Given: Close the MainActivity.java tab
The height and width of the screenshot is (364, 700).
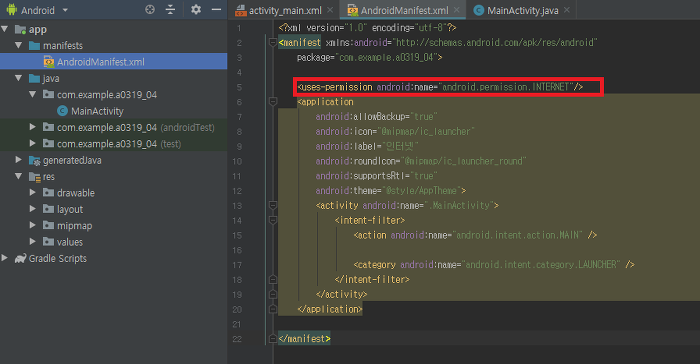Looking at the screenshot, I should point(567,10).
